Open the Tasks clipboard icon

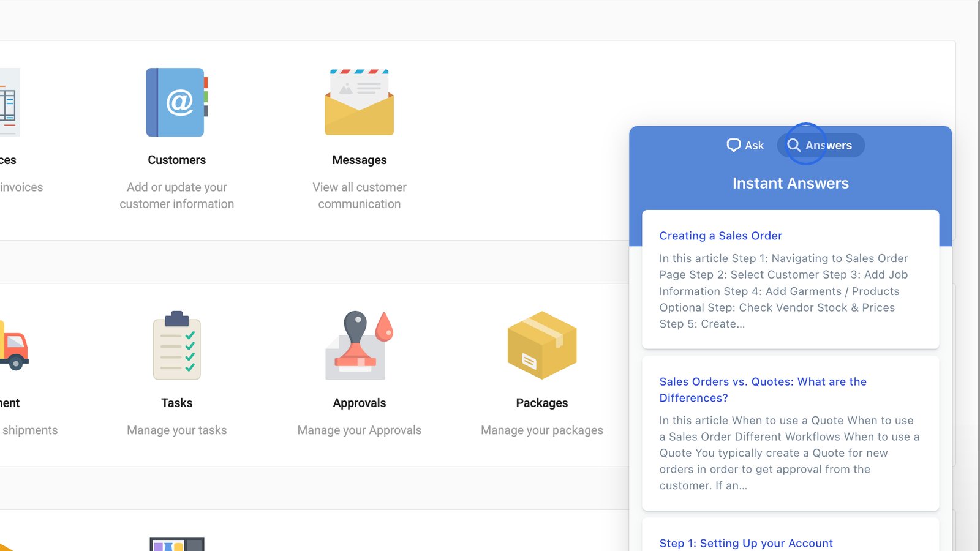click(176, 345)
